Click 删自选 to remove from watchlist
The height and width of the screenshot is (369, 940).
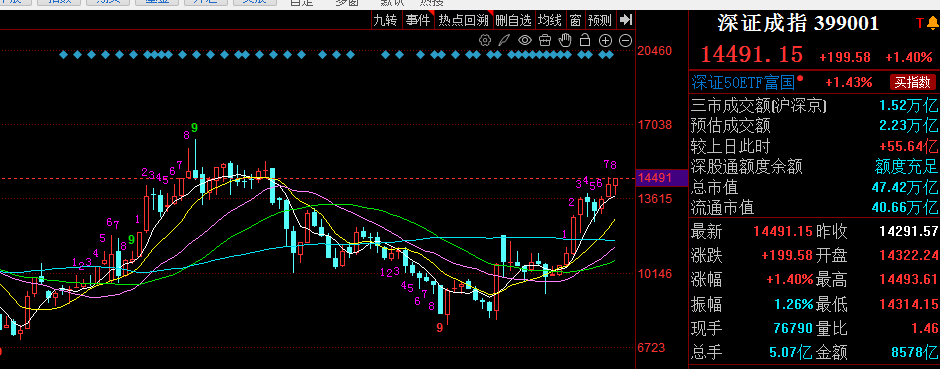point(514,20)
